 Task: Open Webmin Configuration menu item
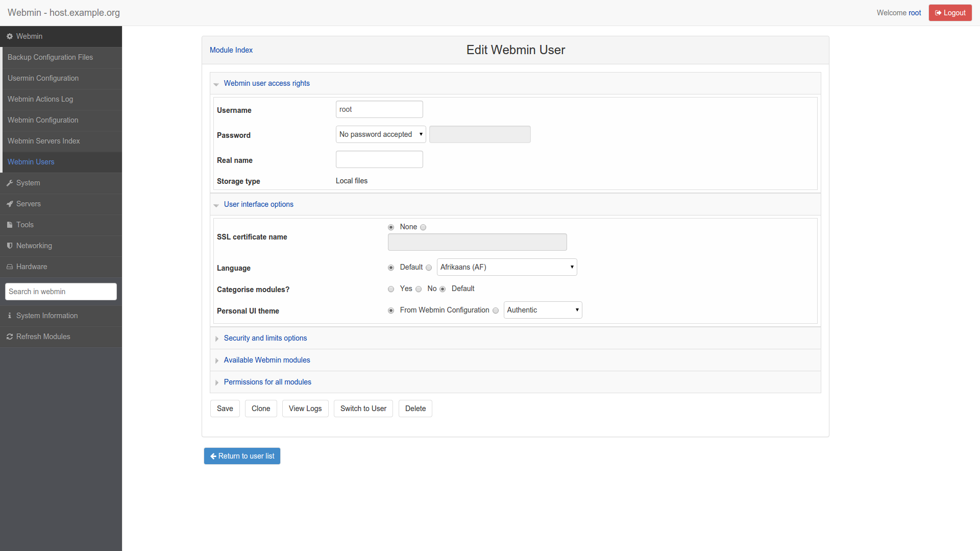pos(62,120)
